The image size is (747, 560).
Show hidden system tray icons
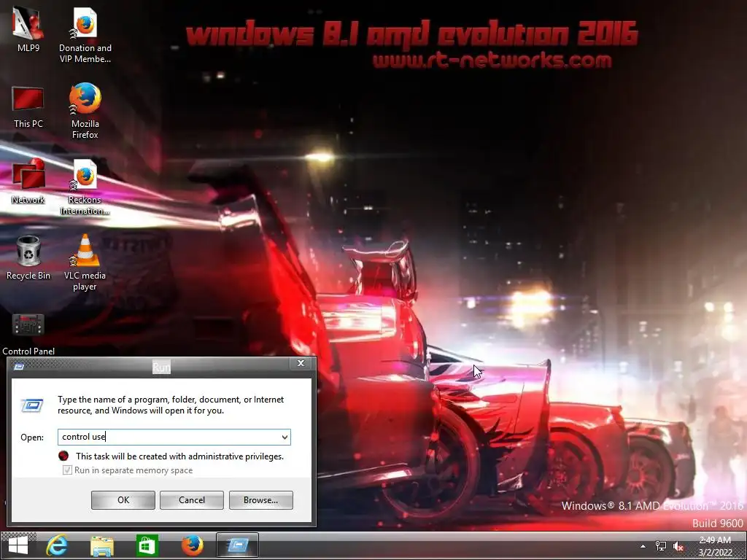click(x=643, y=546)
